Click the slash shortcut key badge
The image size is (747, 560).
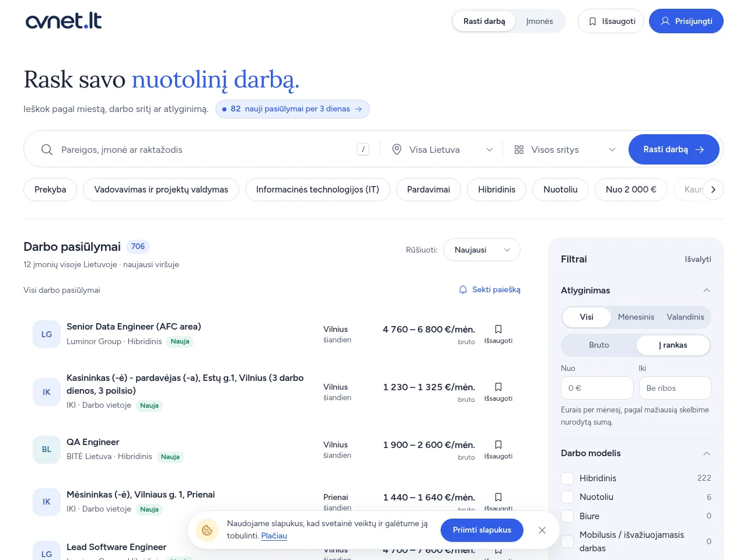pos(363,149)
